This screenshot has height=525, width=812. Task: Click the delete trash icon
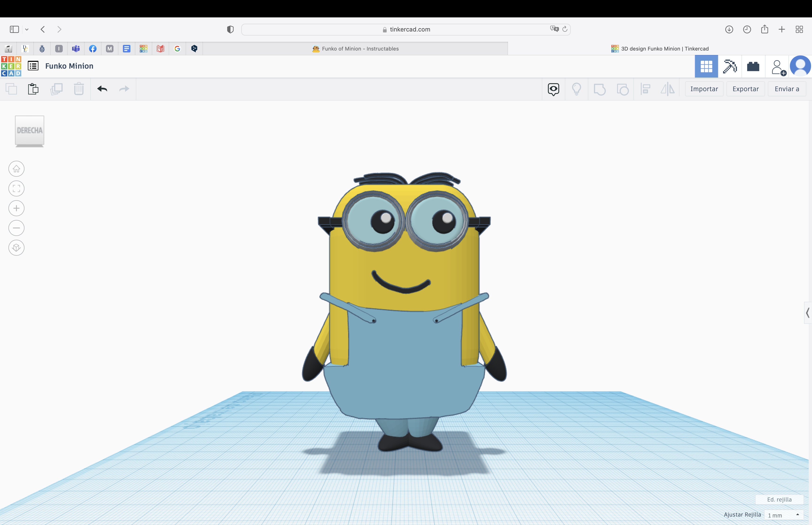click(x=79, y=89)
